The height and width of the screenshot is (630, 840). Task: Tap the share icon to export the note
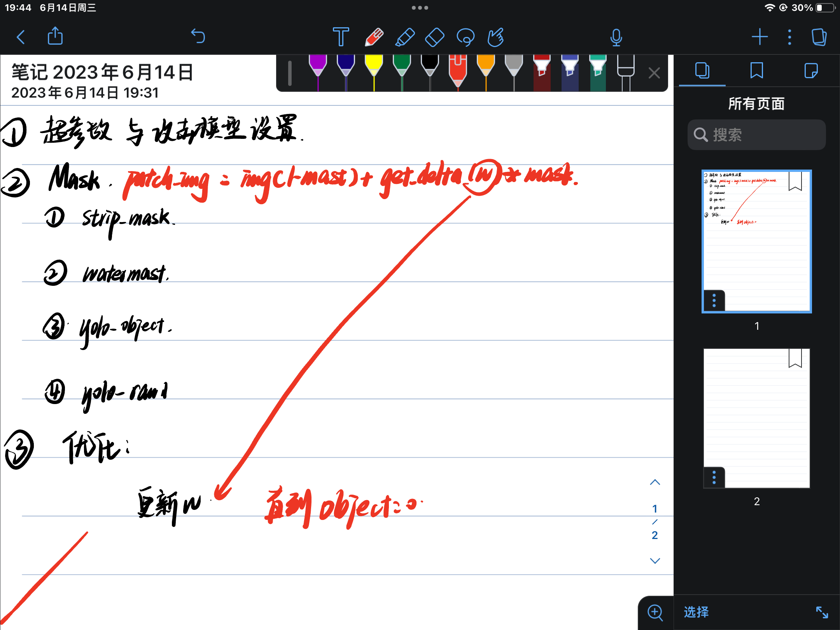(x=55, y=36)
